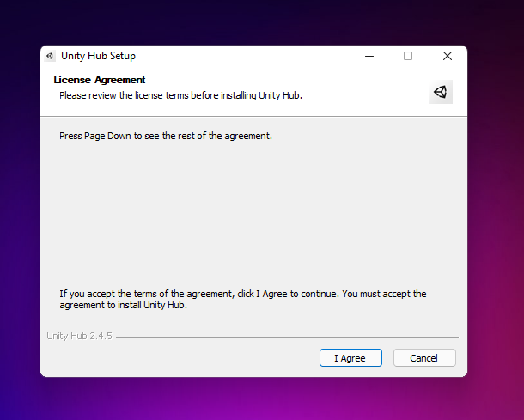Maximize the Unity Hub Setup window
Screen dimensions: 524x420
(x=408, y=56)
